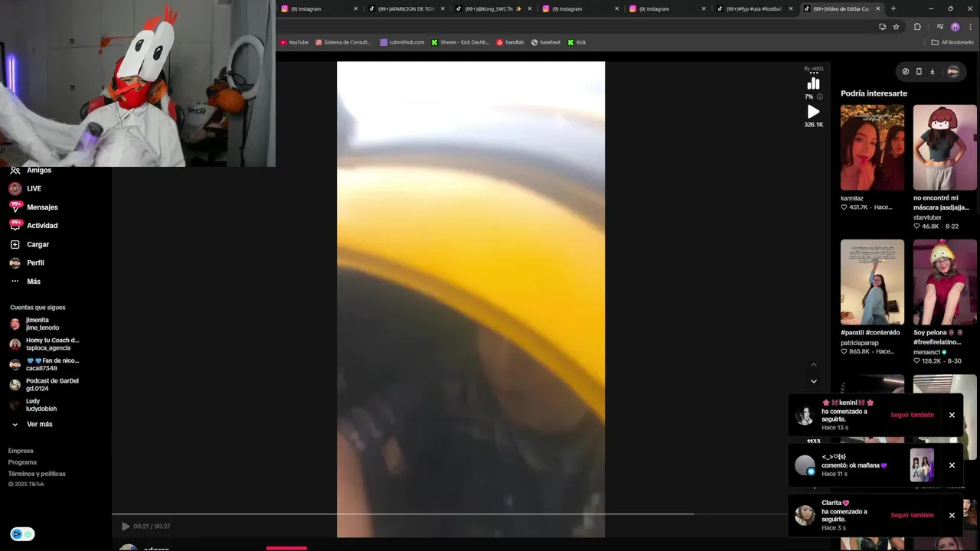Screen dimensions: 980x551
Task: Dismiss the 'ok mañana' comment notification
Action: [952, 465]
